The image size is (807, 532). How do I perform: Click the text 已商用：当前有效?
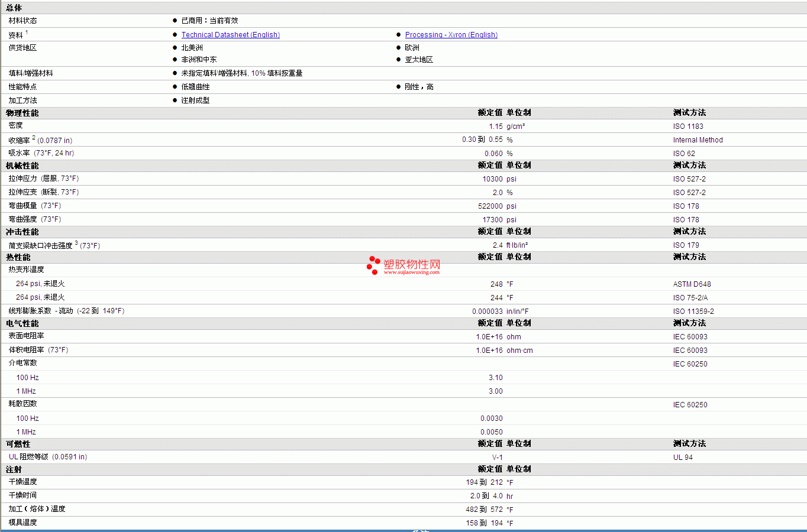click(x=210, y=21)
